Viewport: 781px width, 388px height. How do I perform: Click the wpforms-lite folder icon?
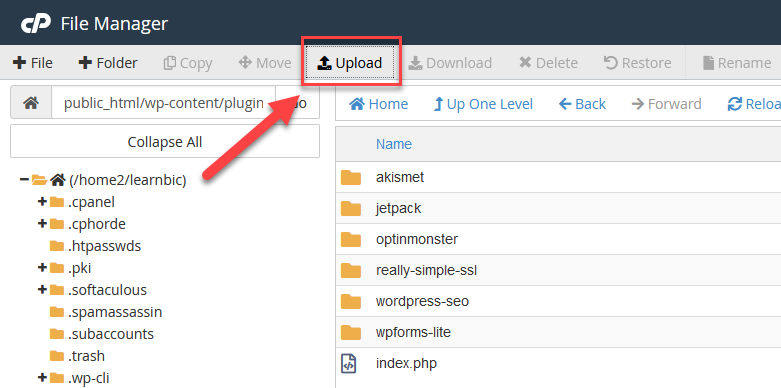tap(351, 332)
